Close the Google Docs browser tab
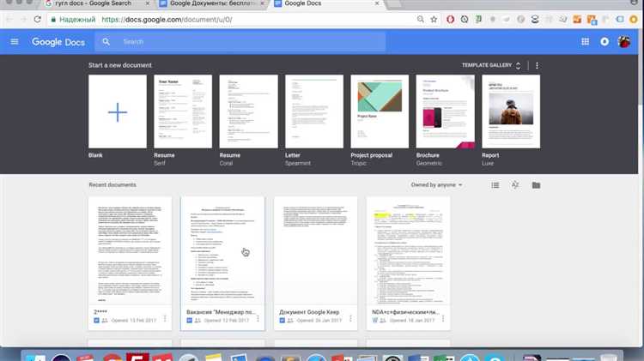Image resolution: width=644 pixels, height=361 pixels. coord(377,3)
